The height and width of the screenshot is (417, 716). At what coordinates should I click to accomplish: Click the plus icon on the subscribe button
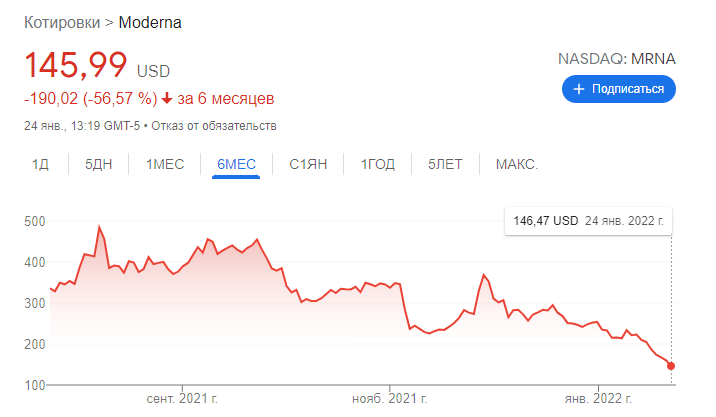tap(579, 89)
